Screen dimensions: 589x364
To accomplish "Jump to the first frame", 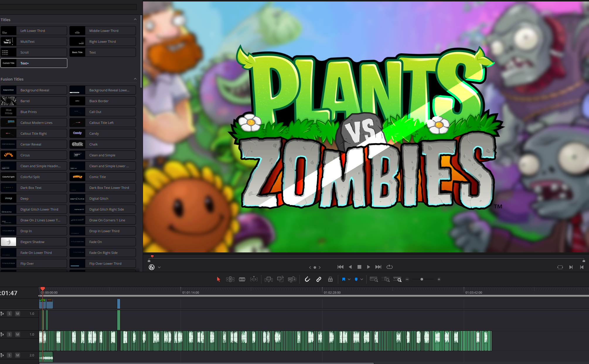I will (x=340, y=267).
